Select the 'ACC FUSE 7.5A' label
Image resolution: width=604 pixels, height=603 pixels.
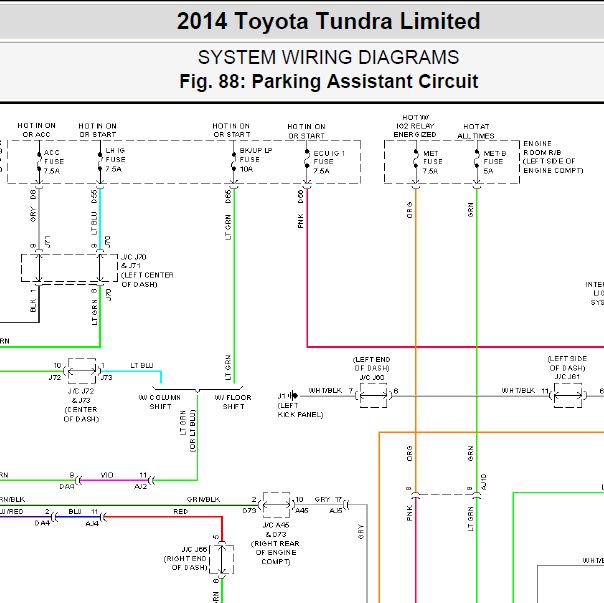pos(54,162)
